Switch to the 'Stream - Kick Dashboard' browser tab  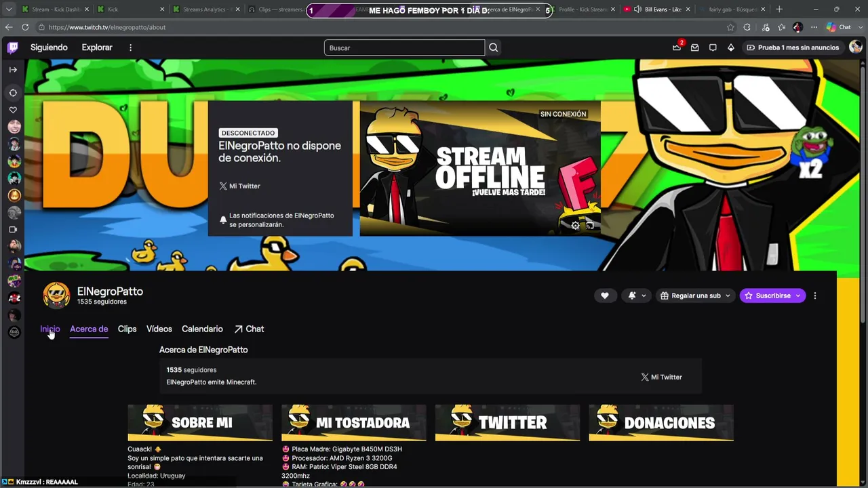(x=54, y=9)
